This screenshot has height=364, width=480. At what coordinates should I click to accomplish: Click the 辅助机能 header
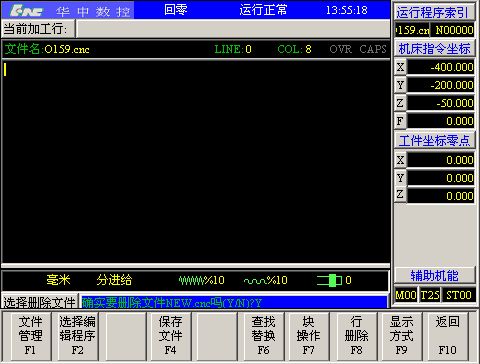[434, 276]
